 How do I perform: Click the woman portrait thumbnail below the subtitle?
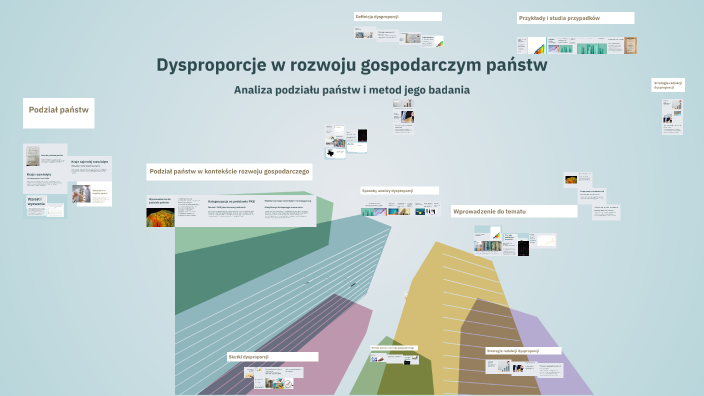tap(407, 117)
